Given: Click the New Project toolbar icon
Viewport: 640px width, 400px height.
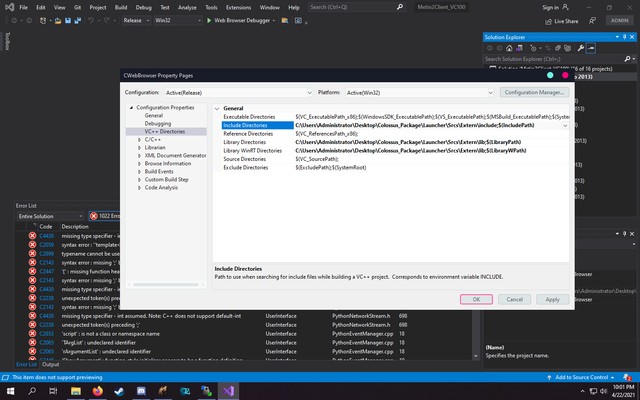Looking at the screenshot, I should [43, 20].
